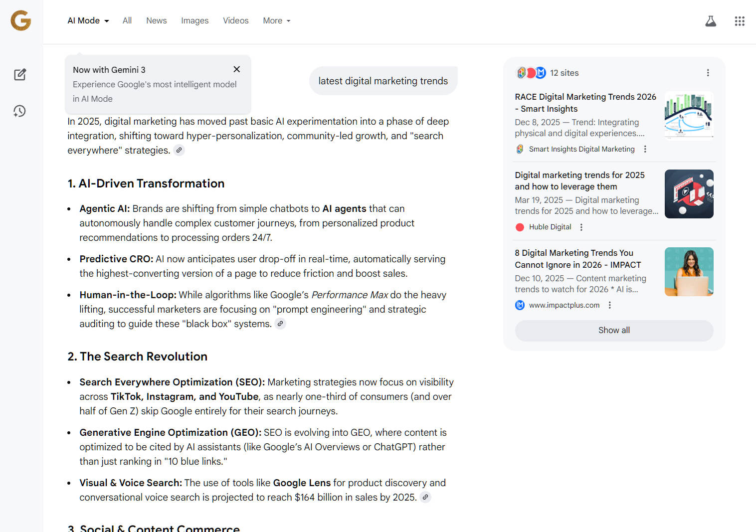Viewport: 756px width, 532px height.
Task: Switch to the News tab
Action: coord(156,20)
